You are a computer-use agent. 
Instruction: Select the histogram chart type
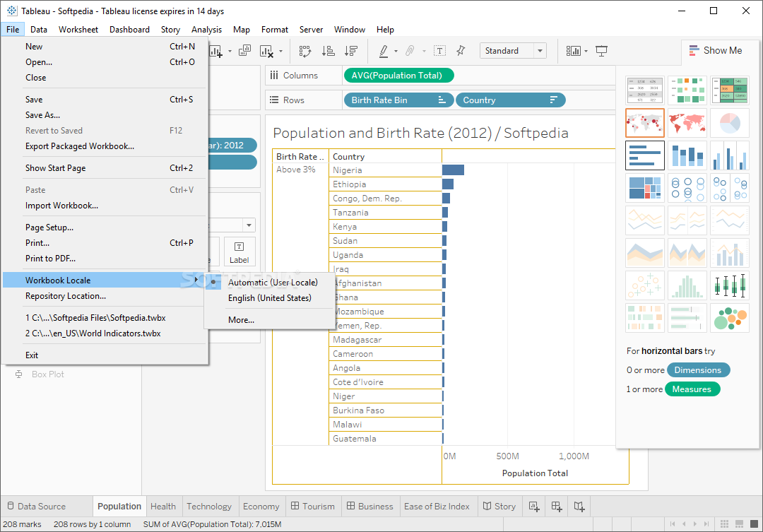687,285
